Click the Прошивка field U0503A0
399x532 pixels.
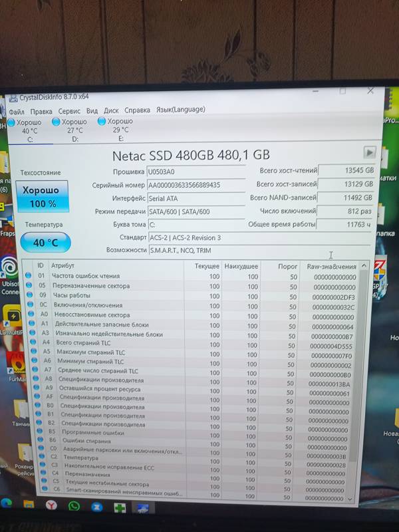point(196,172)
